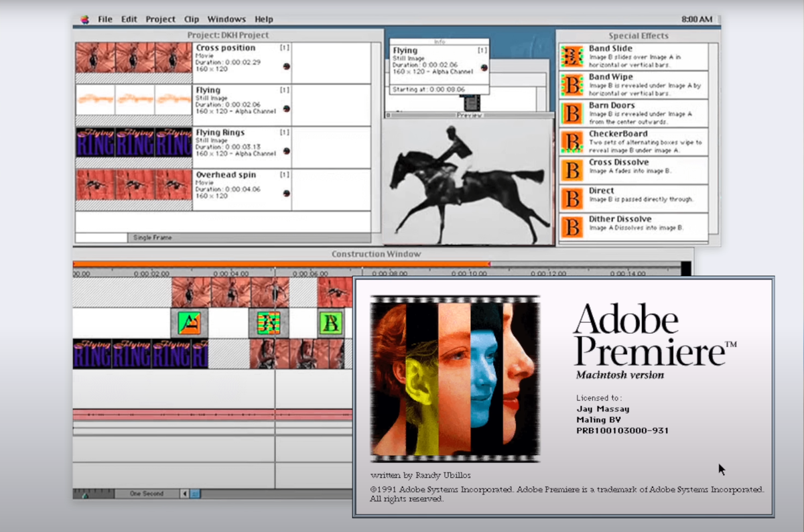Image resolution: width=804 pixels, height=532 pixels.
Task: Click the CheckerBoard effect title
Action: [618, 134]
